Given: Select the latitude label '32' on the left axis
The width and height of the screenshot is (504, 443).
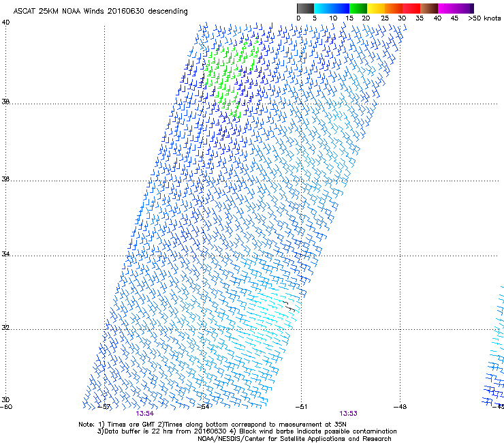Looking at the screenshot, I should point(5,328).
